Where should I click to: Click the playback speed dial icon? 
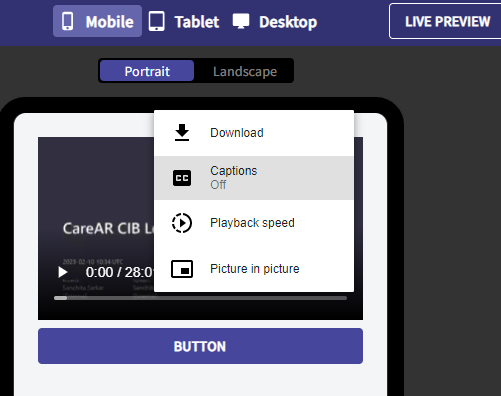point(182,223)
